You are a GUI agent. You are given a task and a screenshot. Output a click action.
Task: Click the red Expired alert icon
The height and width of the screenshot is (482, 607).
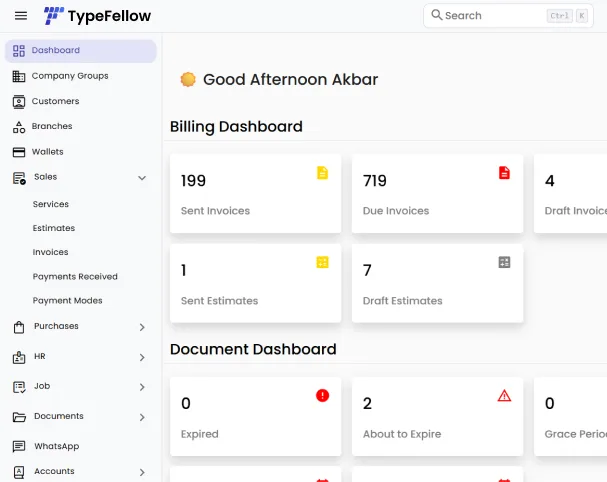pyautogui.click(x=322, y=395)
